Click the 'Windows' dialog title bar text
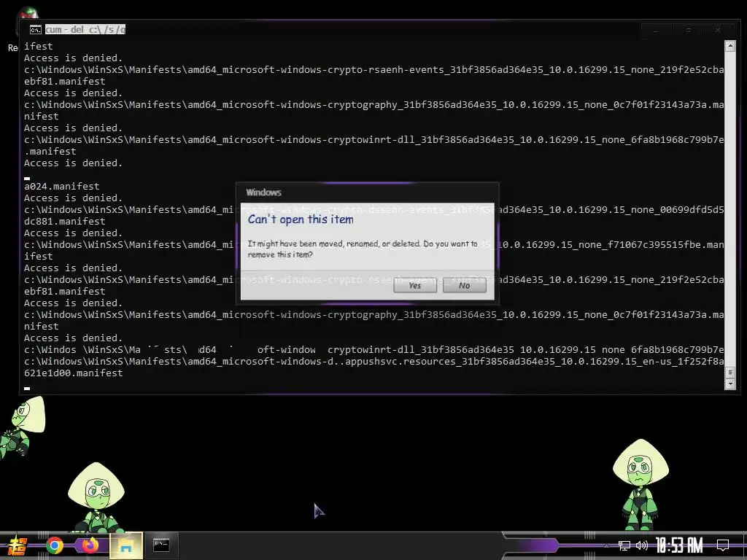Image resolution: width=747 pixels, height=560 pixels. [263, 192]
